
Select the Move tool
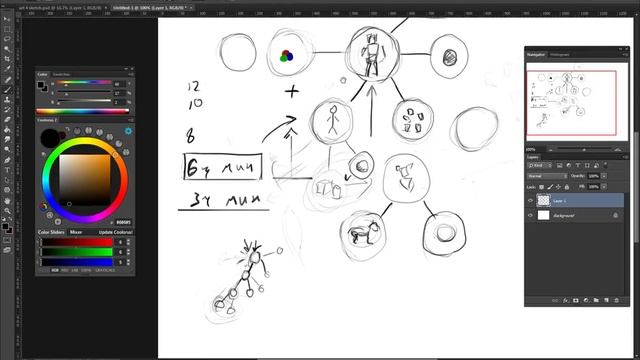7,19
